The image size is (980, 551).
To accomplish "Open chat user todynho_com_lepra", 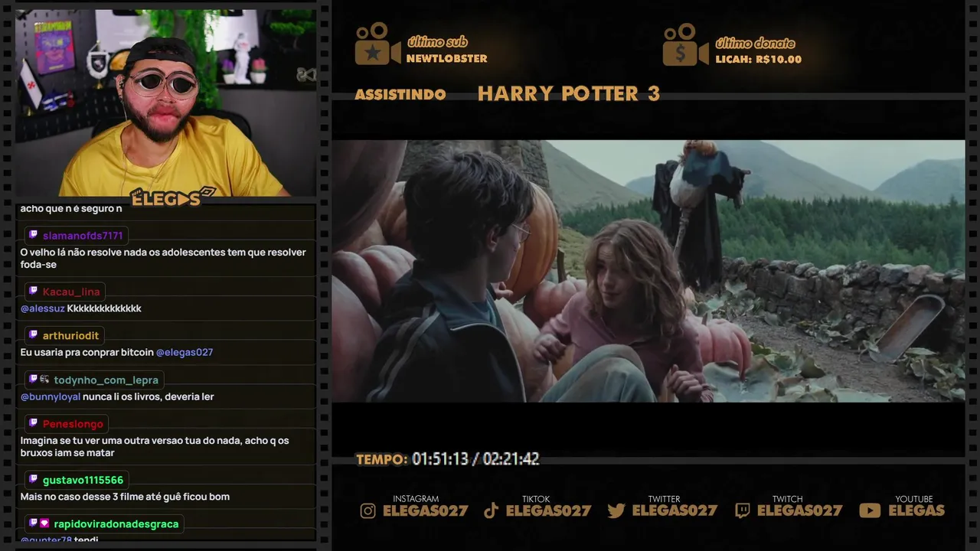I will point(106,380).
